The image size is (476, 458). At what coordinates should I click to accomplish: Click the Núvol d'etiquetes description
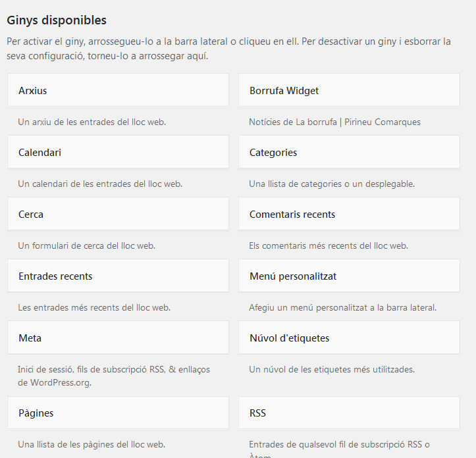click(x=332, y=369)
